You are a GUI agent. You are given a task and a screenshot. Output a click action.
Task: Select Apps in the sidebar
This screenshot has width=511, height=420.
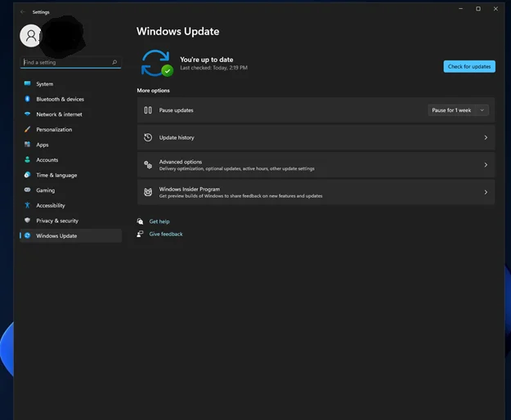click(x=70, y=145)
